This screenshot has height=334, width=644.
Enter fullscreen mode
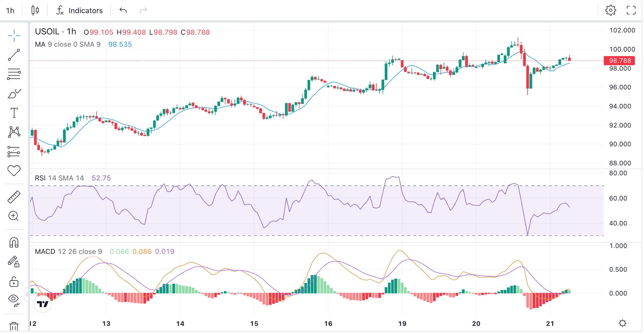[631, 10]
